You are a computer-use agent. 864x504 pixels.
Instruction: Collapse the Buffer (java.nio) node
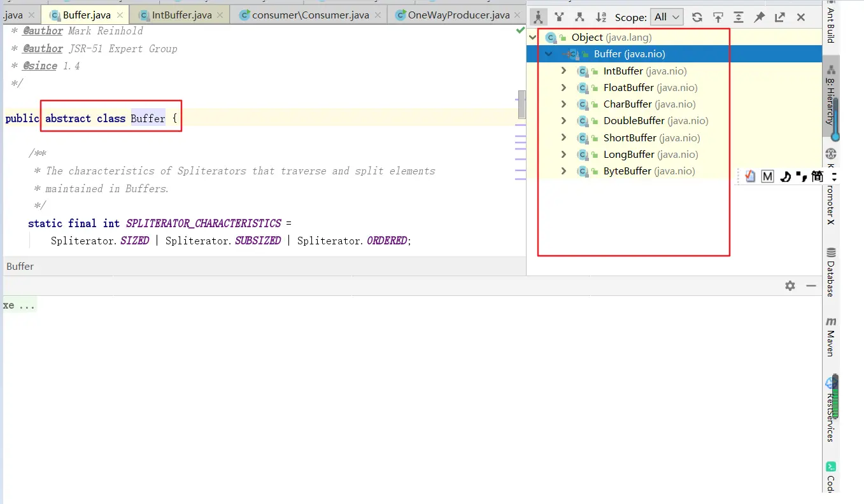click(548, 54)
